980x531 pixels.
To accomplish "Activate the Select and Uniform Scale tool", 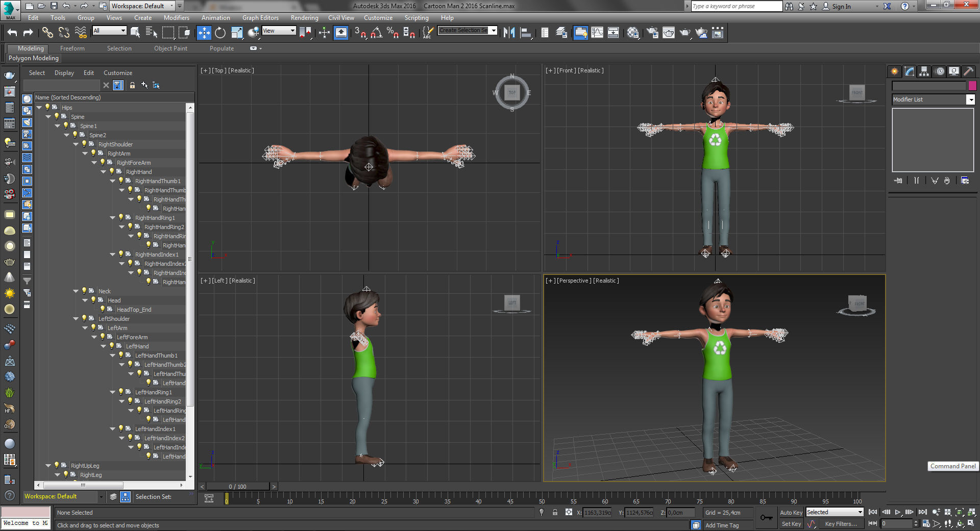I will point(237,33).
